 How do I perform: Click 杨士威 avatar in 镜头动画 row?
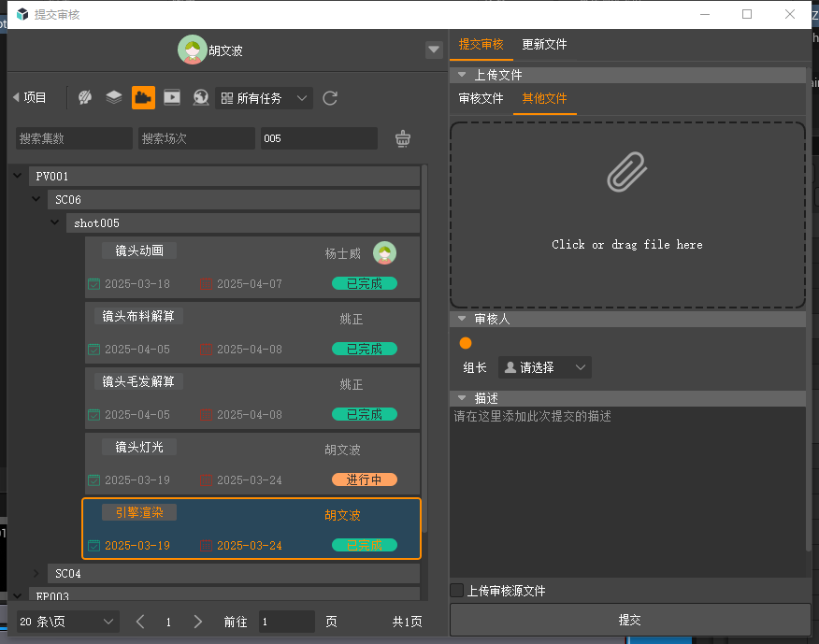pyautogui.click(x=384, y=253)
